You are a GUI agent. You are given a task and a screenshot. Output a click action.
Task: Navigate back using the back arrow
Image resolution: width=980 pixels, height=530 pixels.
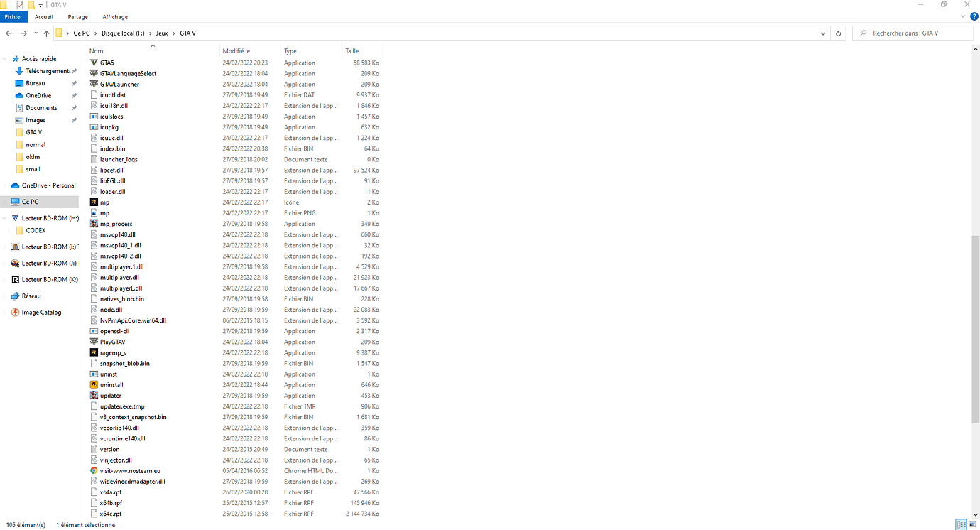pos(9,33)
